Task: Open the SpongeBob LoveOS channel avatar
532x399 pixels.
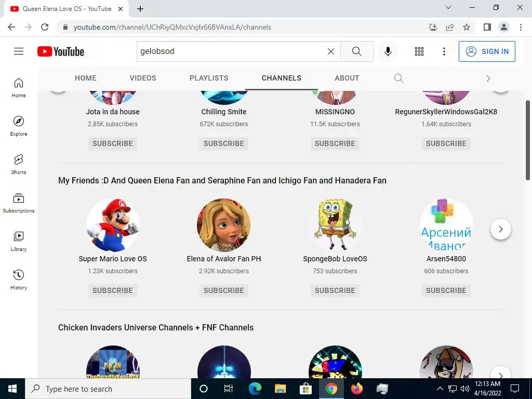Action: point(335,225)
